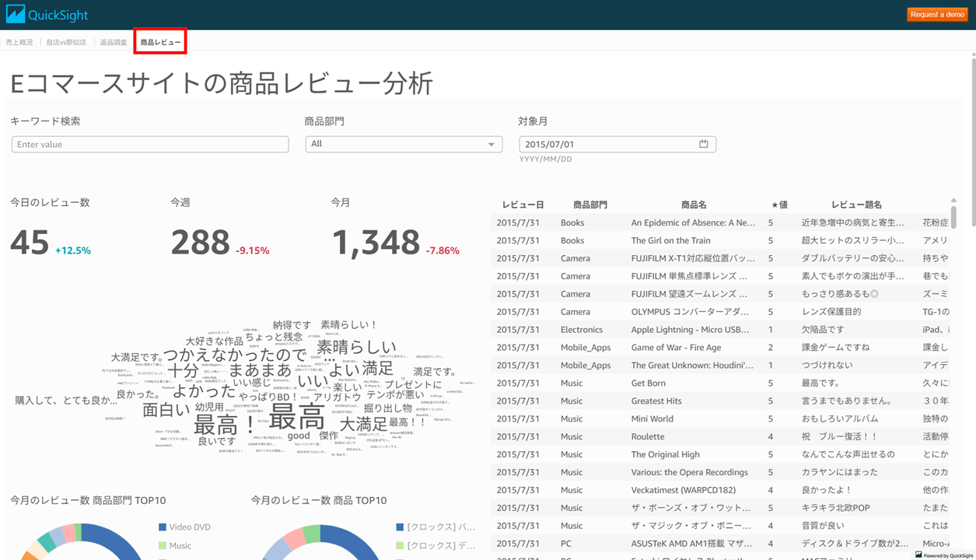The height and width of the screenshot is (560, 976).
Task: Click the レビュー題名 column header
Action: [856, 205]
